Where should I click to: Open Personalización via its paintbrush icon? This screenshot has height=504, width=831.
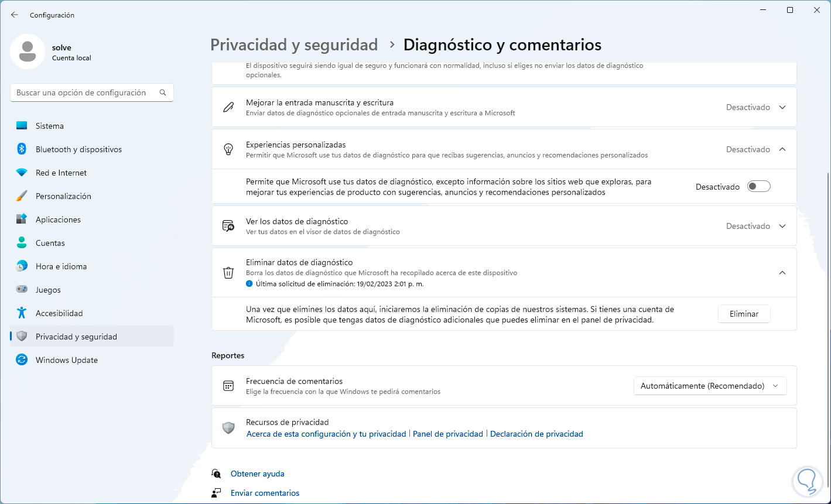pos(22,196)
